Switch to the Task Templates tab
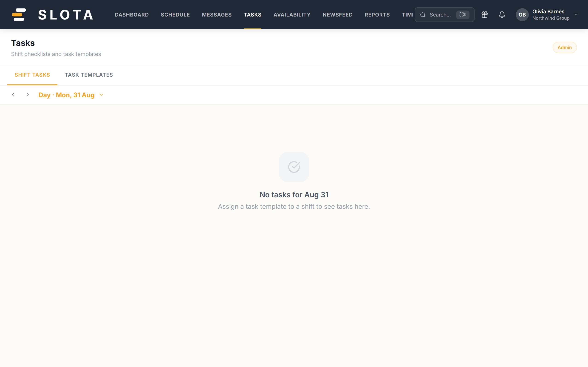This screenshot has width=588, height=367. 89,75
